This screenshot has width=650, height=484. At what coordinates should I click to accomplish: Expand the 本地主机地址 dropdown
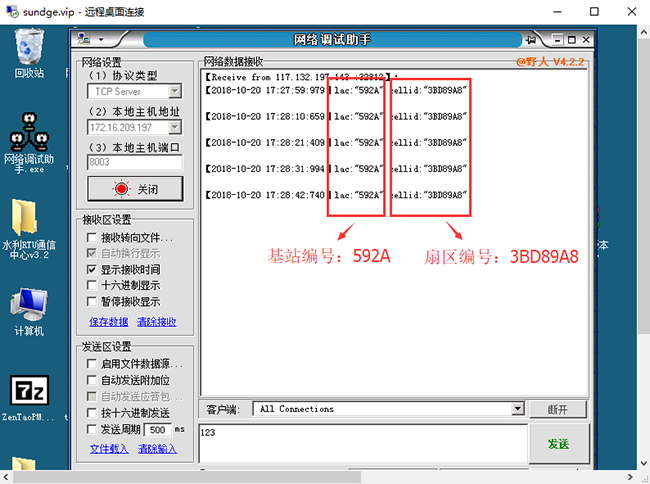(x=175, y=127)
